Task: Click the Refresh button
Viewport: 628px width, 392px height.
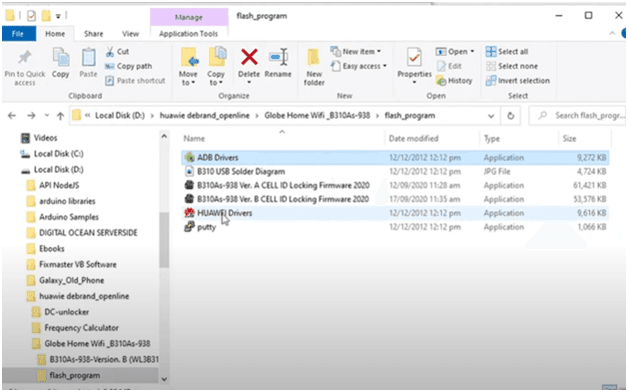Action: point(510,116)
